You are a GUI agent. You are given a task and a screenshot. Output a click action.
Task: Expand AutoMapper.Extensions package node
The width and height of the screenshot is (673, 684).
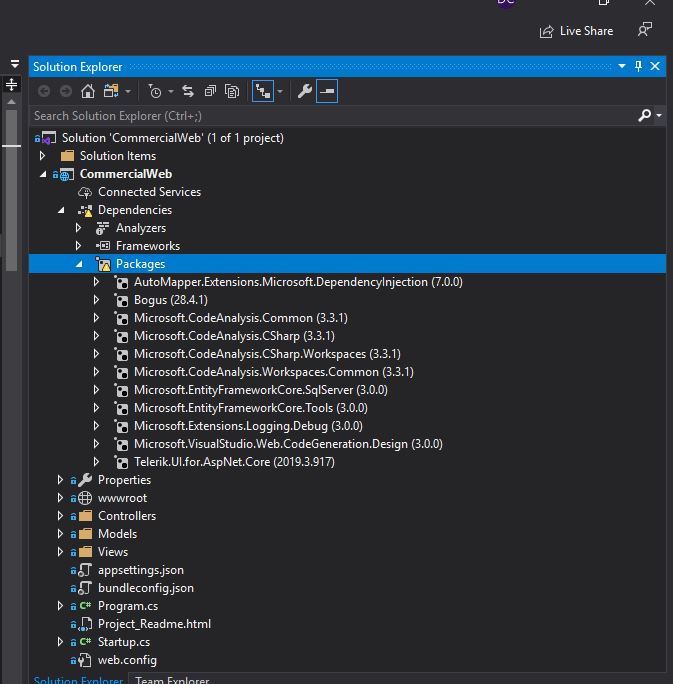(96, 282)
